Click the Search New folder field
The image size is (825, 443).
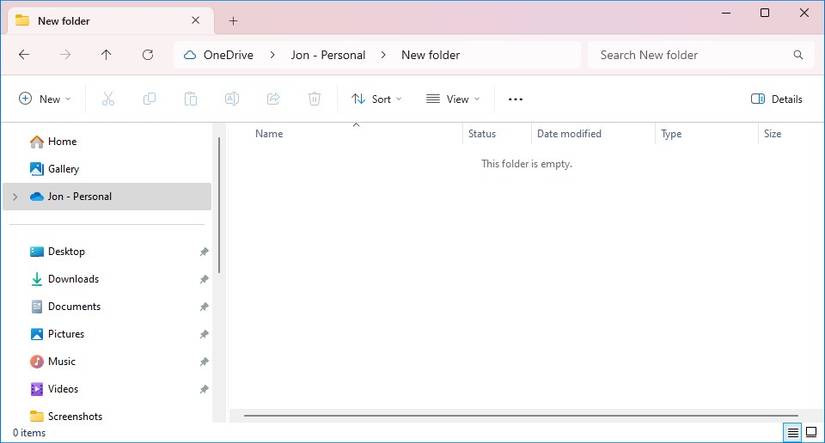pyautogui.click(x=690, y=55)
